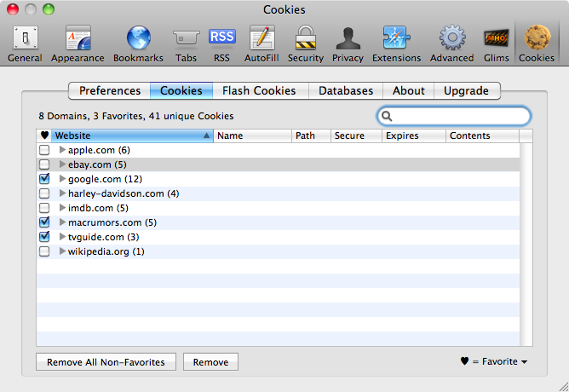
Task: Open the Favorite legend dropdown
Action: pos(494,361)
